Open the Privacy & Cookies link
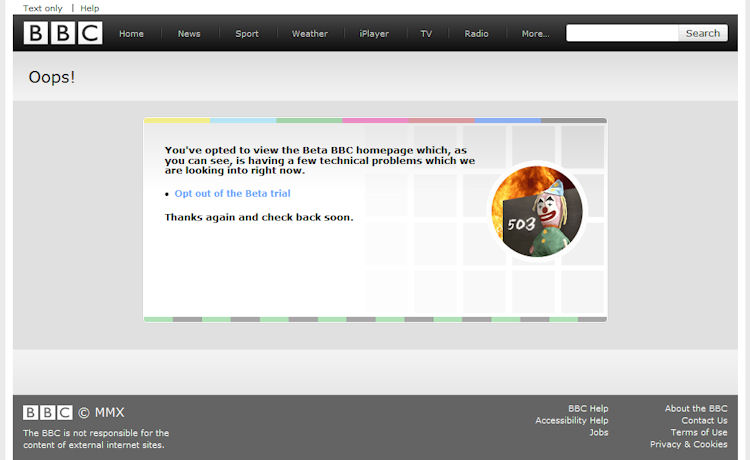Viewport: 750px width, 460px height. pyautogui.click(x=688, y=444)
